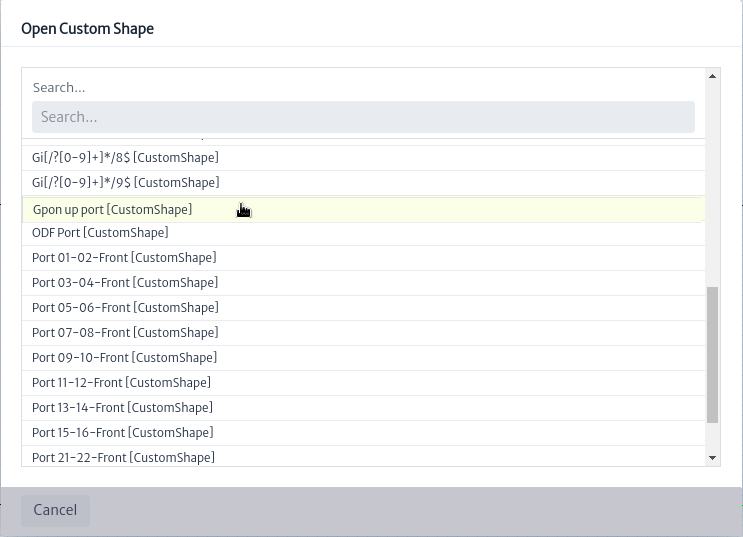Pick Port 05-06-Front custom shape

363,308
